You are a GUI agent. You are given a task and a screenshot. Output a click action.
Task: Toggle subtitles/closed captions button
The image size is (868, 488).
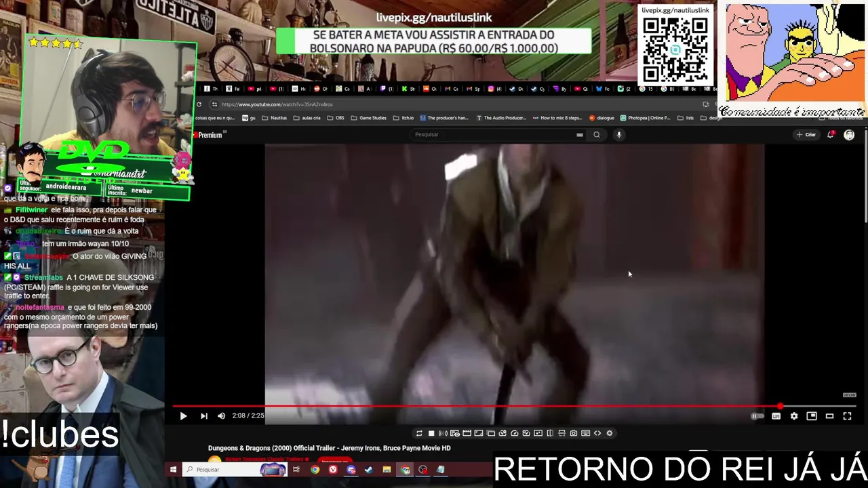[776, 416]
